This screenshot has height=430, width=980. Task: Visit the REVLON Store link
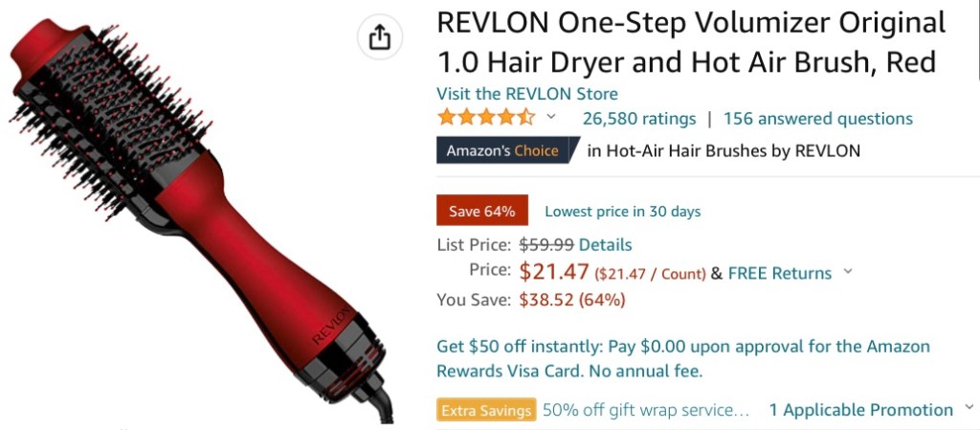[x=527, y=94]
